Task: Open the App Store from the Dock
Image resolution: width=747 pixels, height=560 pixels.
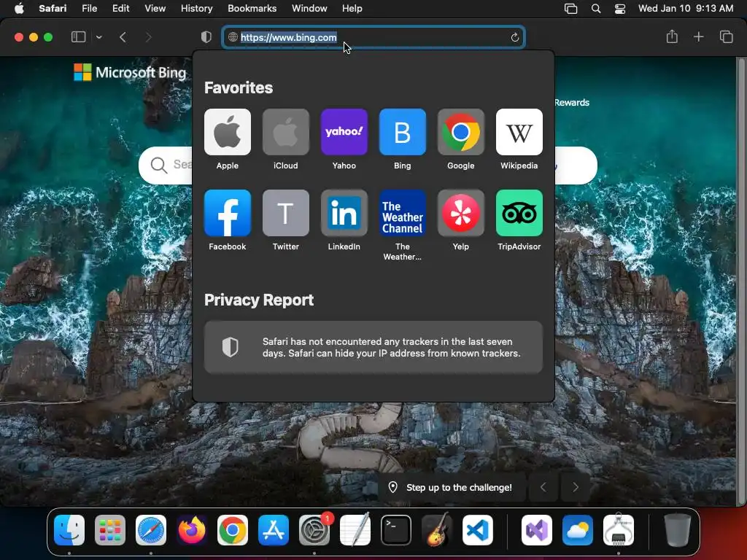Action: [x=274, y=530]
